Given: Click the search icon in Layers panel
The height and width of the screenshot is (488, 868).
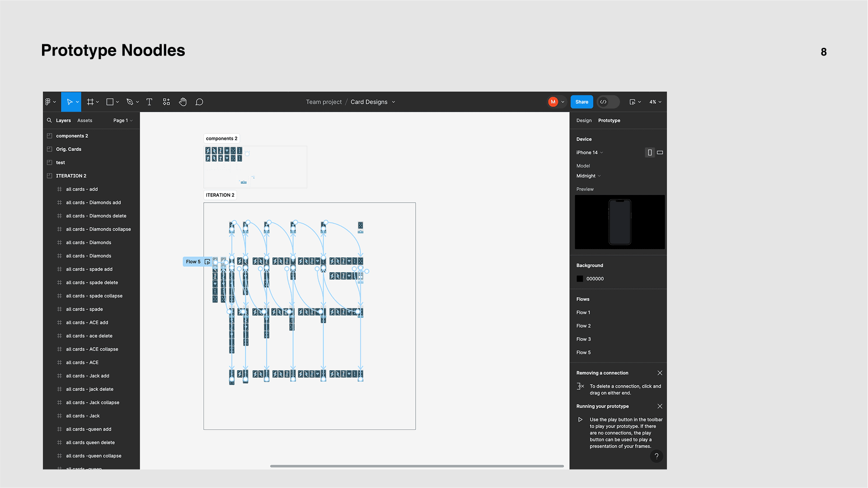Looking at the screenshot, I should coord(49,121).
